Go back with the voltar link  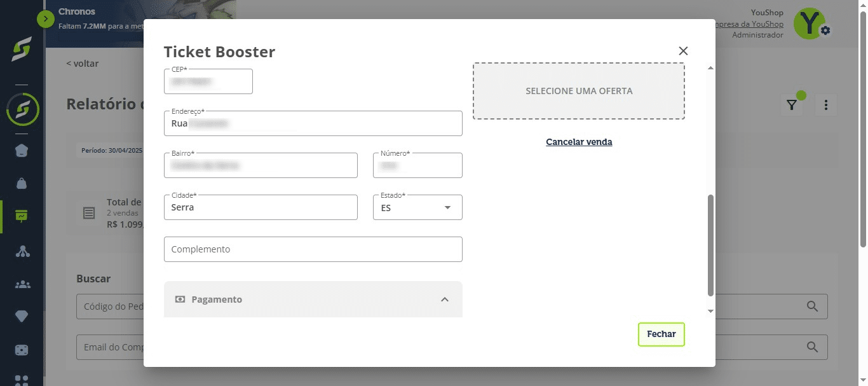coord(83,64)
